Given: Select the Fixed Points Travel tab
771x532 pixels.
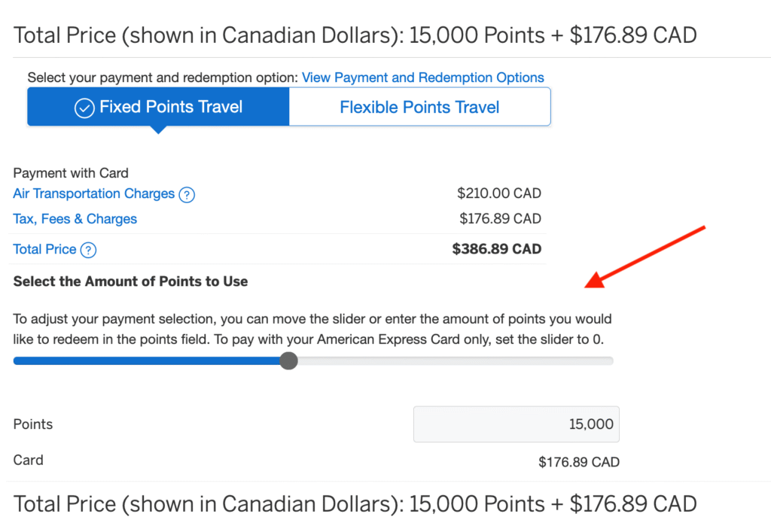Looking at the screenshot, I should point(158,106).
